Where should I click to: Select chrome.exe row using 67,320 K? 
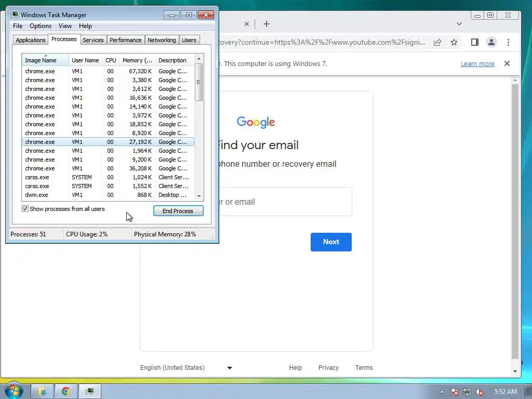click(108, 71)
